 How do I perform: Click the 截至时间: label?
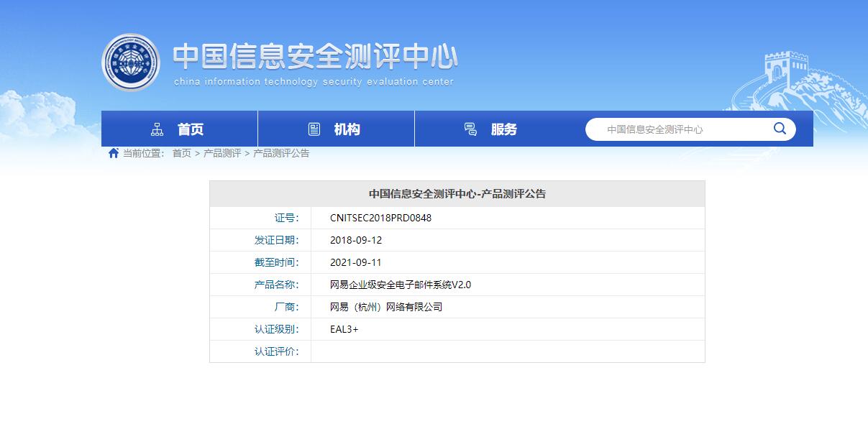pos(276,262)
